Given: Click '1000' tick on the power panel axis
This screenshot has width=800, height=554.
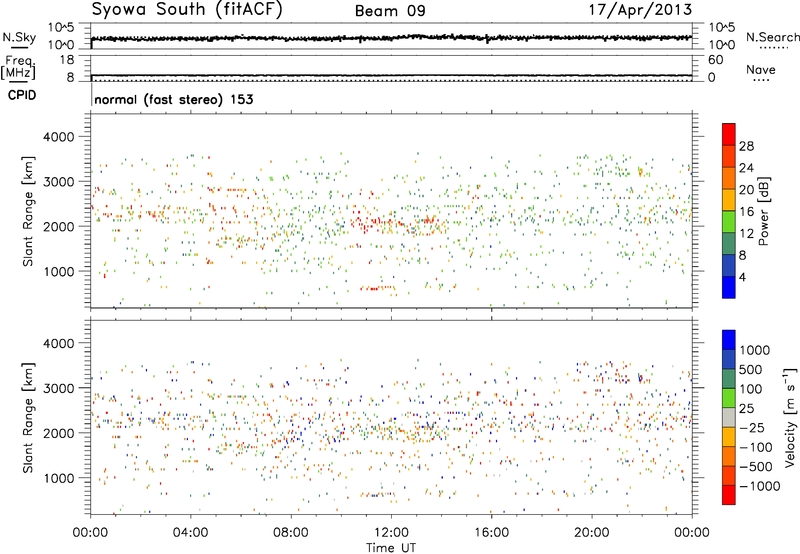Looking at the screenshot, I should (59, 271).
